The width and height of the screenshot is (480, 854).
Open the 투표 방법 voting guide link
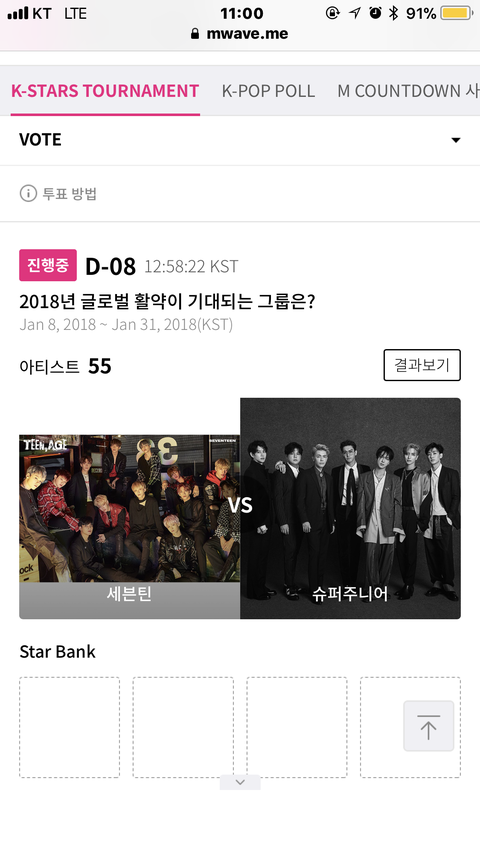(x=69, y=193)
